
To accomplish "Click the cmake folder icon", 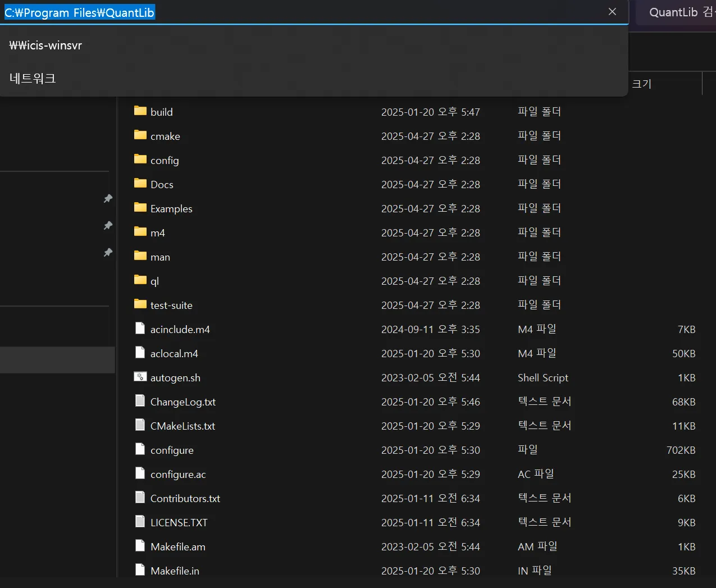I will coord(140,135).
